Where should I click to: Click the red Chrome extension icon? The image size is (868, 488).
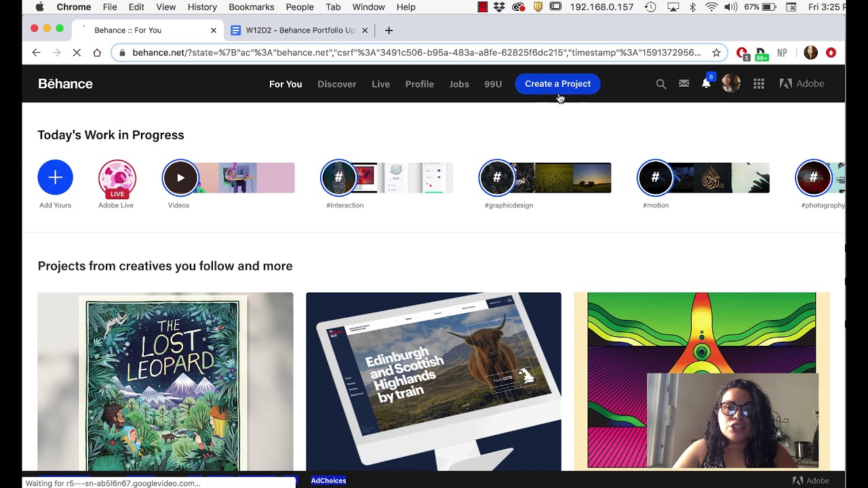[x=831, y=53]
